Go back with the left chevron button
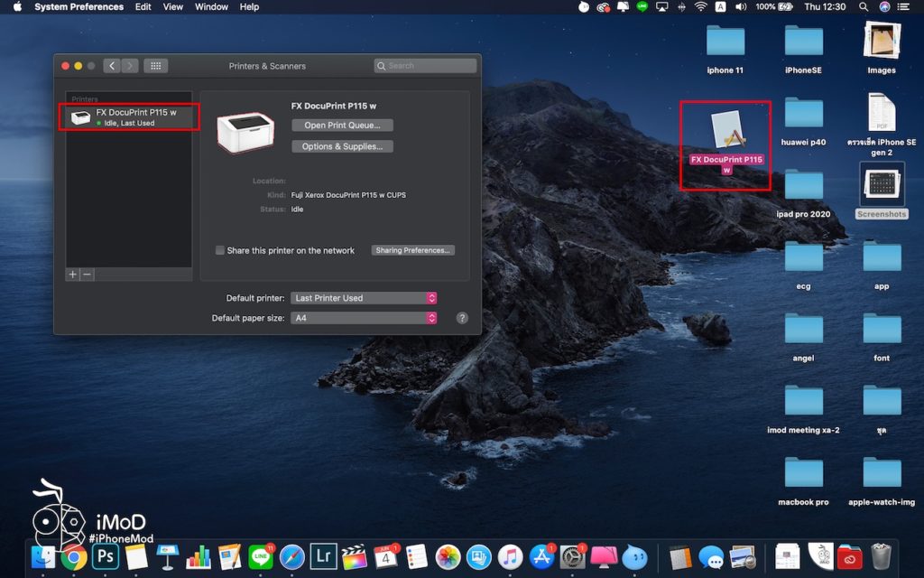Screen dimensions: 924x578 [111, 66]
